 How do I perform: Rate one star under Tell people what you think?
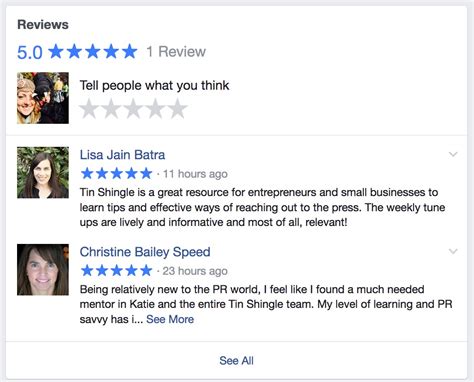pyautogui.click(x=89, y=109)
